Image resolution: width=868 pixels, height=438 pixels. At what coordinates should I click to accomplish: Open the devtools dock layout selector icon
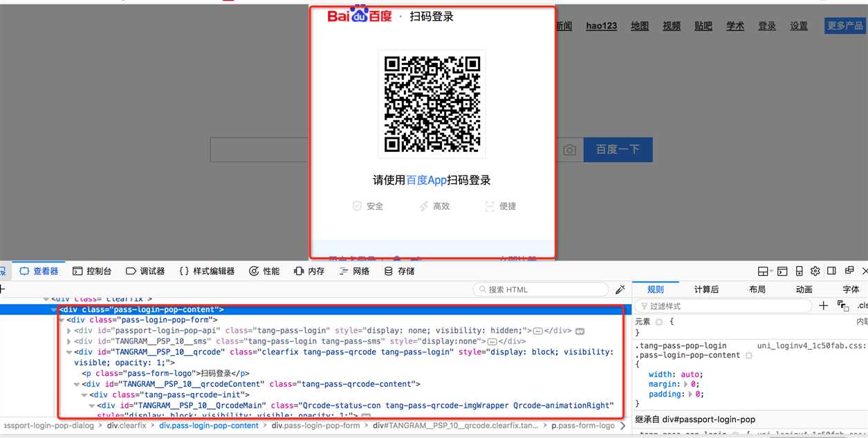pyautogui.click(x=763, y=272)
